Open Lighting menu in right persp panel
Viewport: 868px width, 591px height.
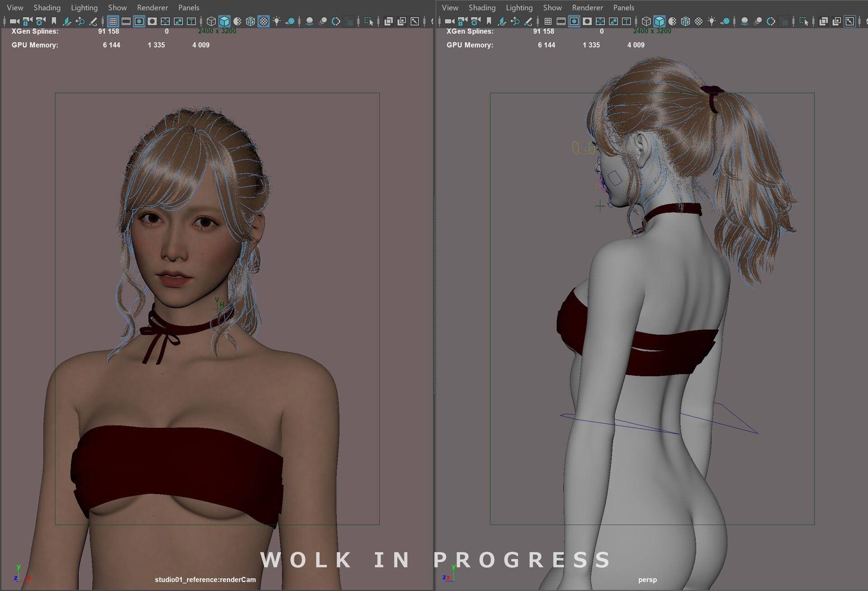519,8
